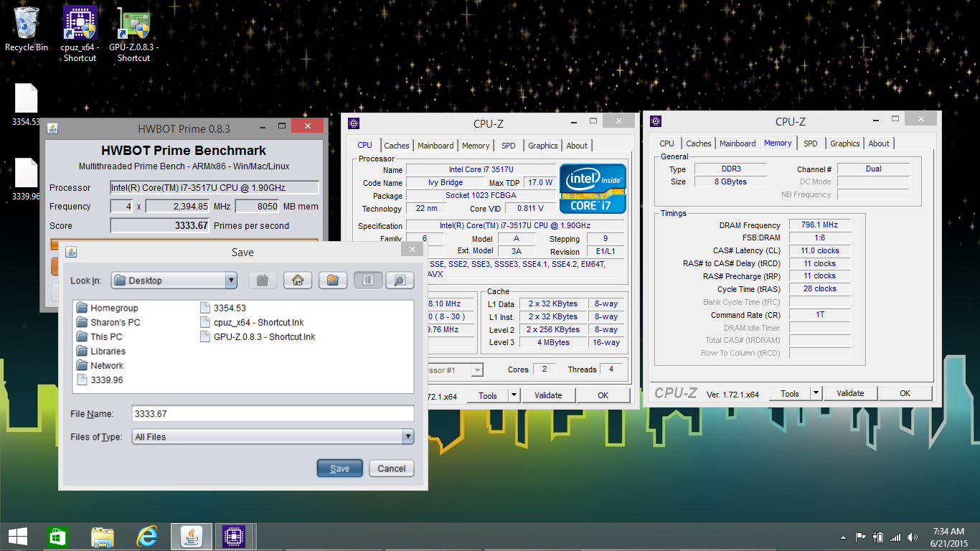Image resolution: width=980 pixels, height=551 pixels.
Task: Click battery power tray icon
Action: [x=878, y=537]
